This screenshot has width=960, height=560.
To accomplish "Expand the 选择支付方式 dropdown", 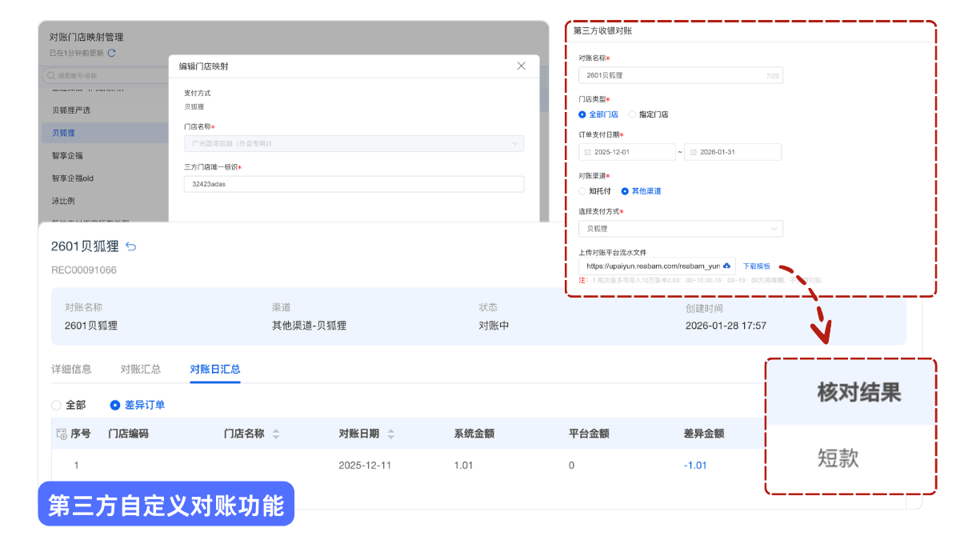I will 774,229.
